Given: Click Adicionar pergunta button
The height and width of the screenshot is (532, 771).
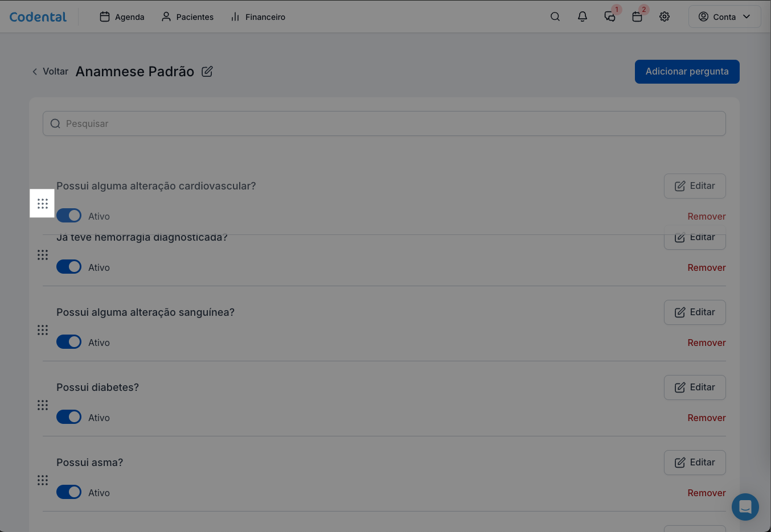Looking at the screenshot, I should pyautogui.click(x=687, y=72).
